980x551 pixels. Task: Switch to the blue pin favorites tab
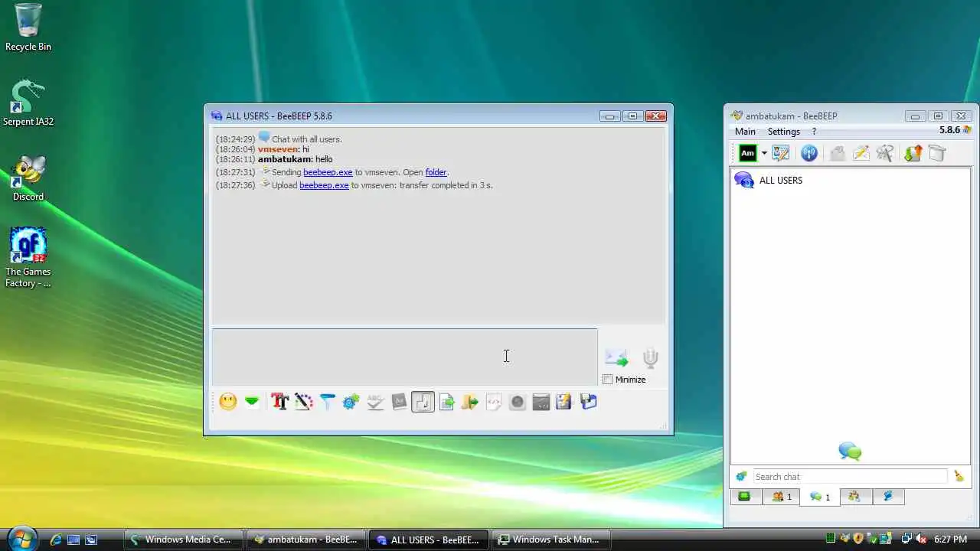tap(888, 497)
